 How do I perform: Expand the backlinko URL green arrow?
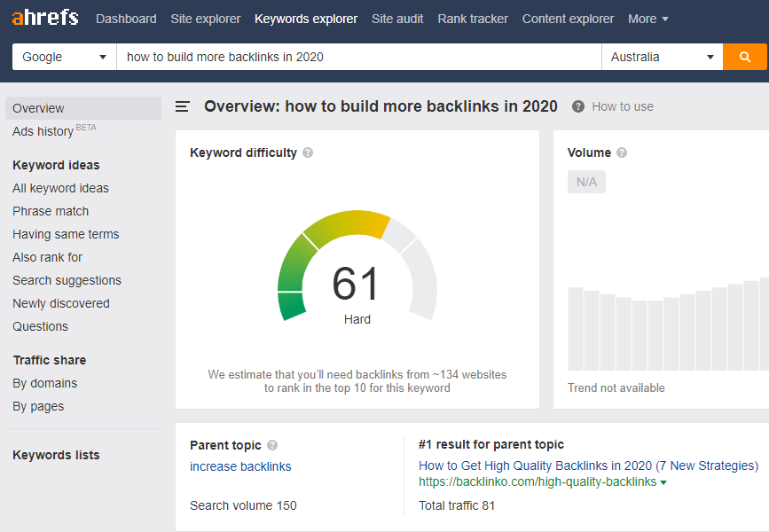tap(663, 482)
